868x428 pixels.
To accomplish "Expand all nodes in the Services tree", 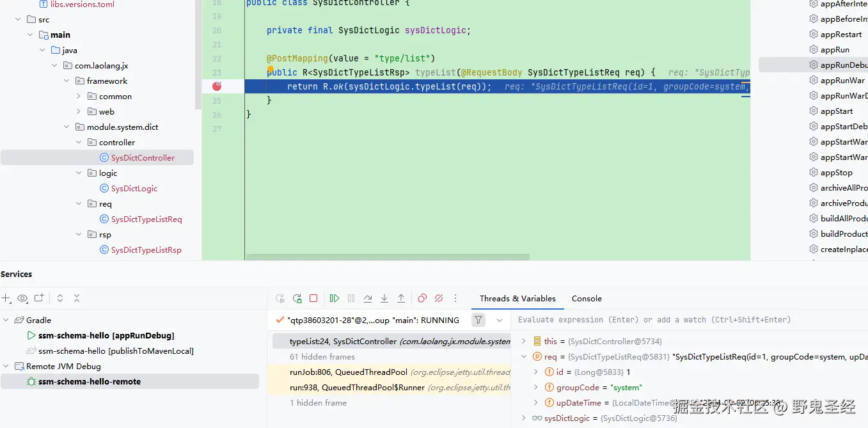I will pyautogui.click(x=60, y=298).
